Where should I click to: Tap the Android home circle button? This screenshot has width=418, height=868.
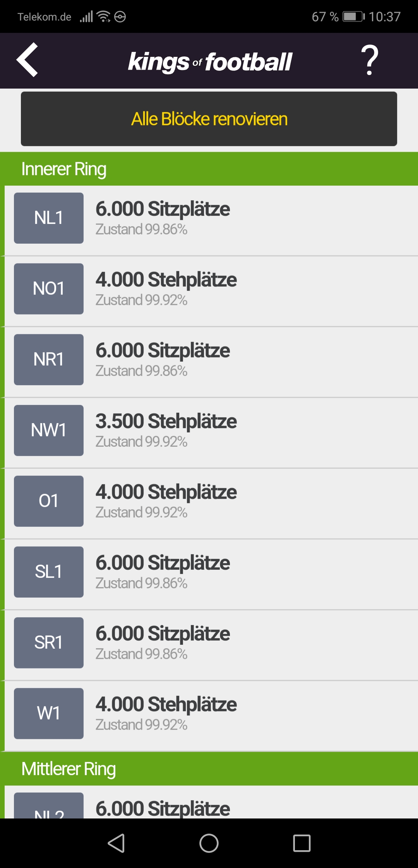coord(209,843)
